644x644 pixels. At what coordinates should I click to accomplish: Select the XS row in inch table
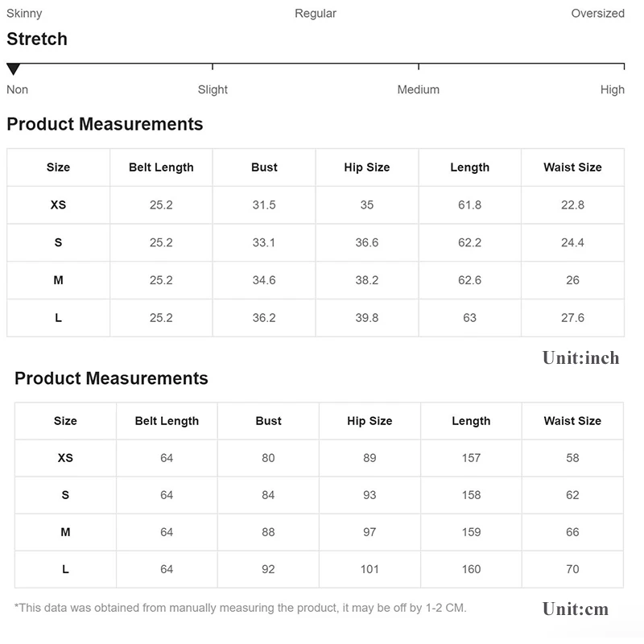58,205
